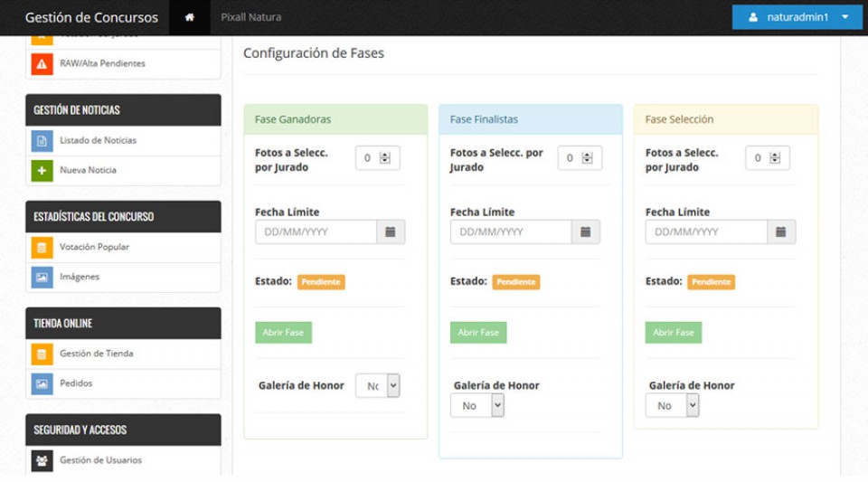Click the RAW/Alta Pendientes warning icon

click(x=42, y=64)
